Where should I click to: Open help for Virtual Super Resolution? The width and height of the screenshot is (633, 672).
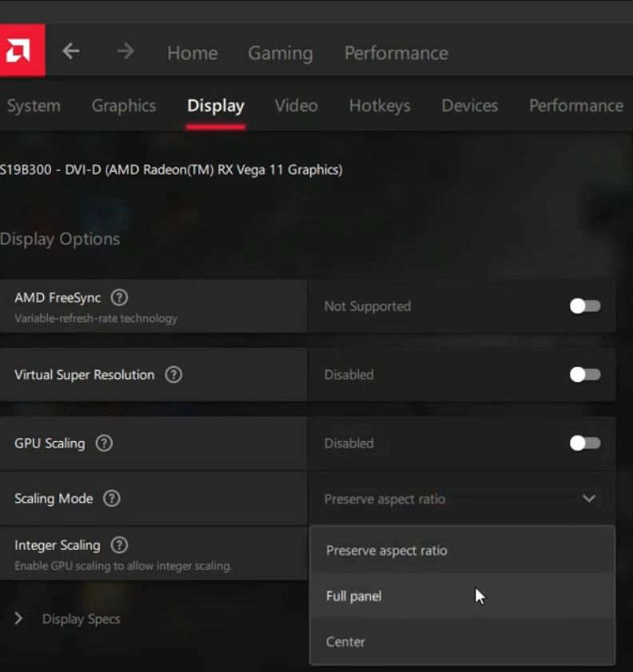click(173, 375)
